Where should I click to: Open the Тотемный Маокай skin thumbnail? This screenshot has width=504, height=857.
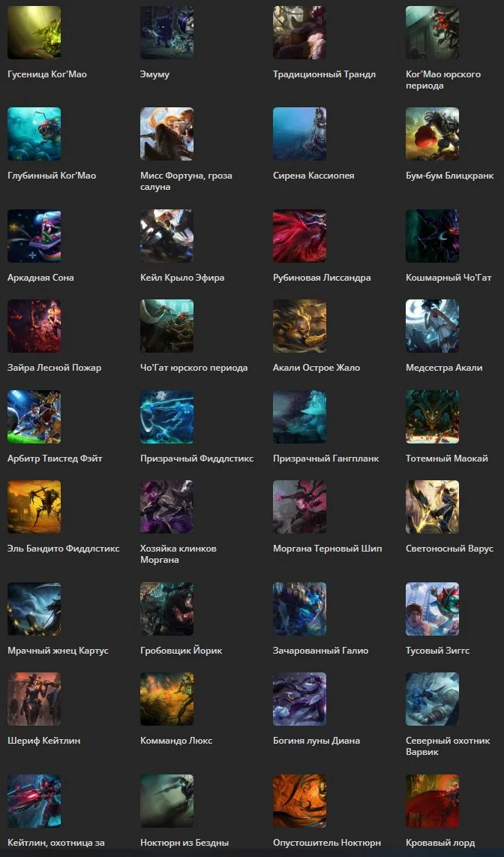click(x=432, y=416)
